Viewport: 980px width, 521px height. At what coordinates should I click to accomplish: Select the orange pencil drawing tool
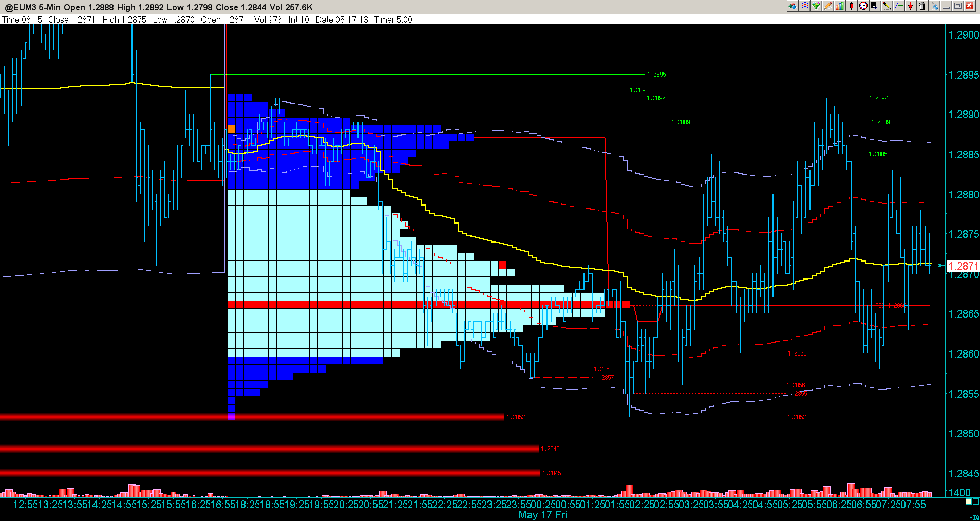828,6
